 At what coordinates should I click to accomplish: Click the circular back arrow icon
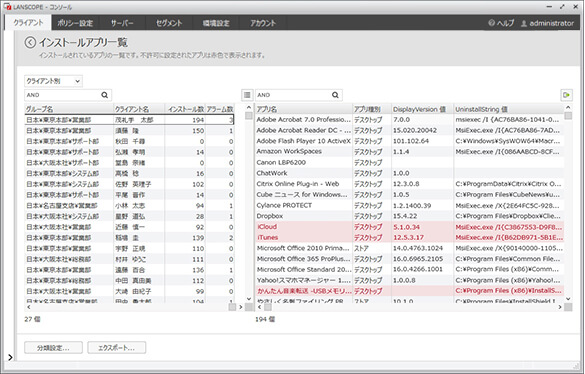pos(30,43)
